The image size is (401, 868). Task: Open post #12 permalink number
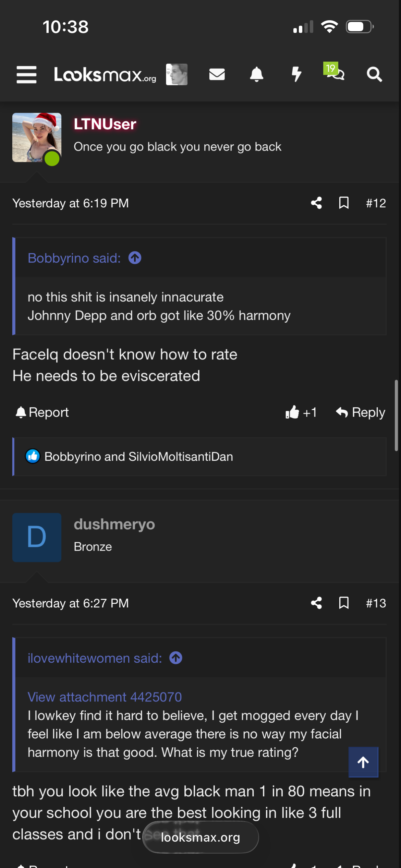click(x=376, y=203)
